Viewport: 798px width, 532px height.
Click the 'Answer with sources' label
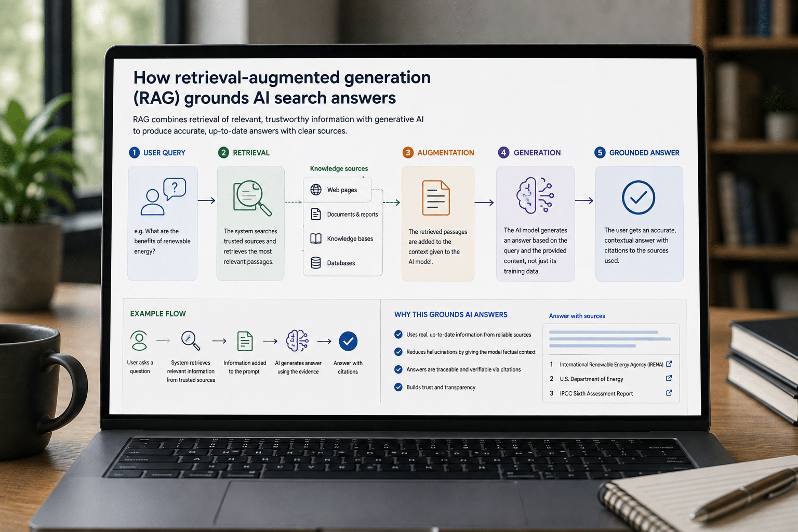(x=577, y=316)
